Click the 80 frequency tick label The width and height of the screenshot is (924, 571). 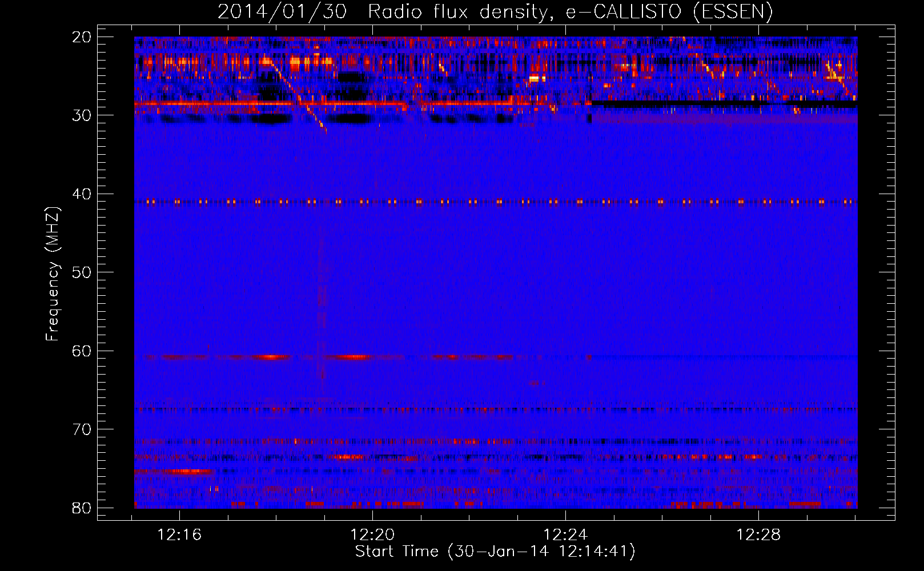pyautogui.click(x=82, y=508)
